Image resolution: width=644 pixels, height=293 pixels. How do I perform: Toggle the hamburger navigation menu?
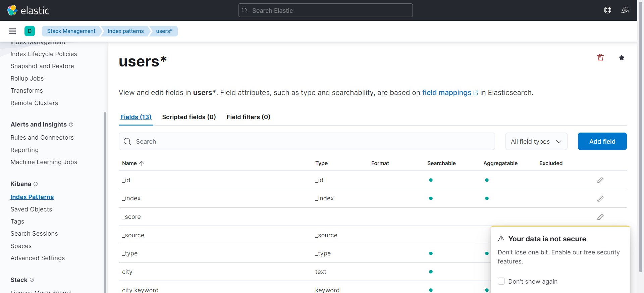(12, 31)
